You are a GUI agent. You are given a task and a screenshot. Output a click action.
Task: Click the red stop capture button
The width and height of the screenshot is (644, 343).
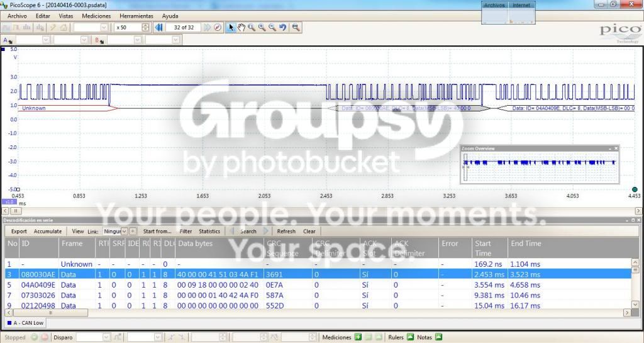(x=45, y=337)
